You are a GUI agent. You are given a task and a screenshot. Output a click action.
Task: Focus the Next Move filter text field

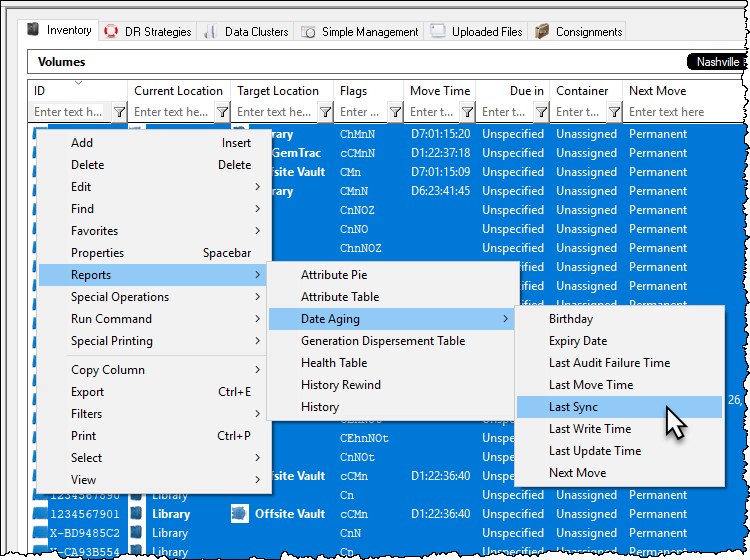tap(684, 112)
